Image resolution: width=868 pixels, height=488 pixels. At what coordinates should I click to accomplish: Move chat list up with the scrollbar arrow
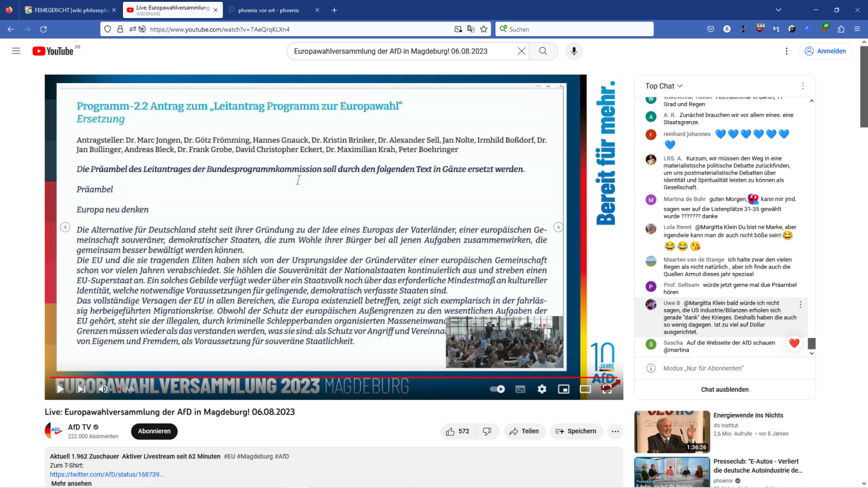[811, 101]
